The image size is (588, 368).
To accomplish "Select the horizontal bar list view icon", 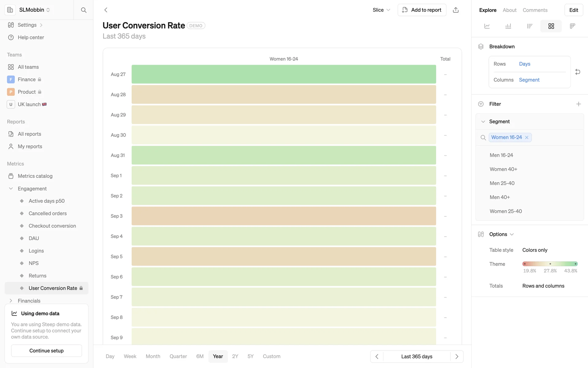I will [530, 26].
